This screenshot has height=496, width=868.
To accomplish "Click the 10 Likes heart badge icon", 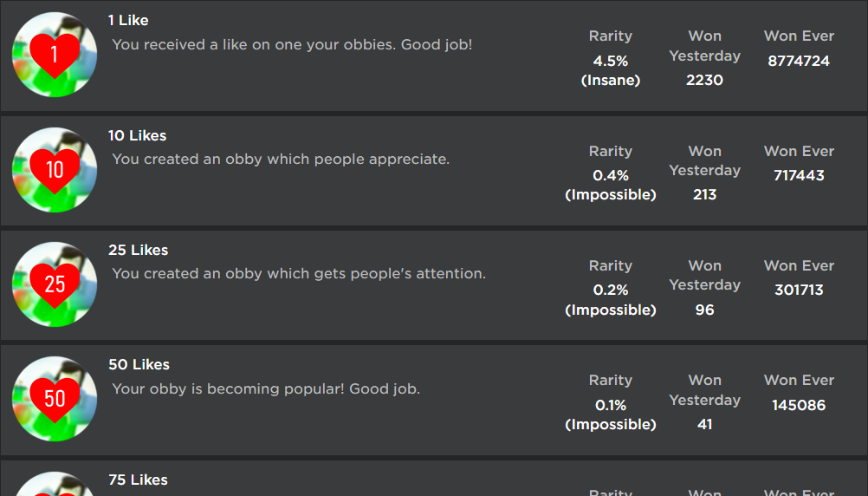I will coord(55,170).
